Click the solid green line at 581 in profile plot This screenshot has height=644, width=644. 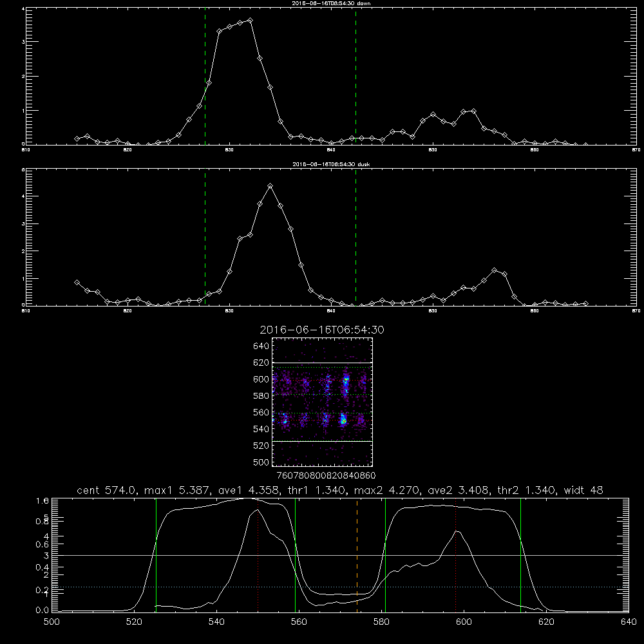pos(385,555)
